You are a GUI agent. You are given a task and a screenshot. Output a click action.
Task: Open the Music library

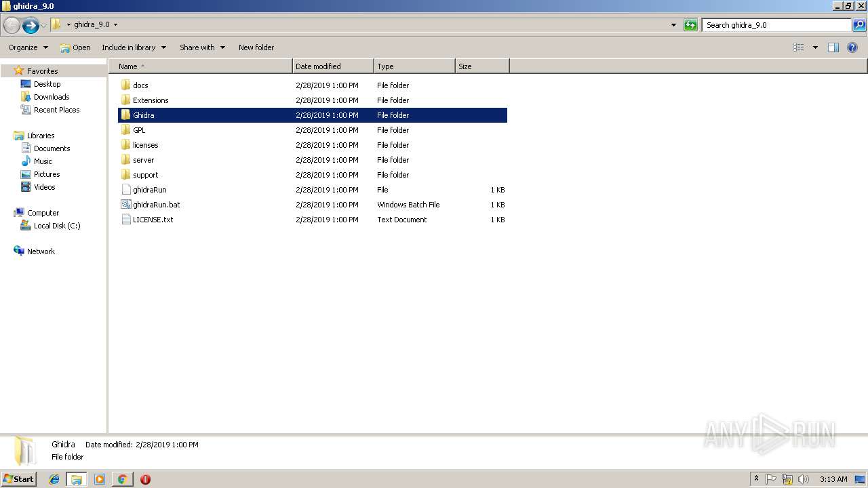43,161
